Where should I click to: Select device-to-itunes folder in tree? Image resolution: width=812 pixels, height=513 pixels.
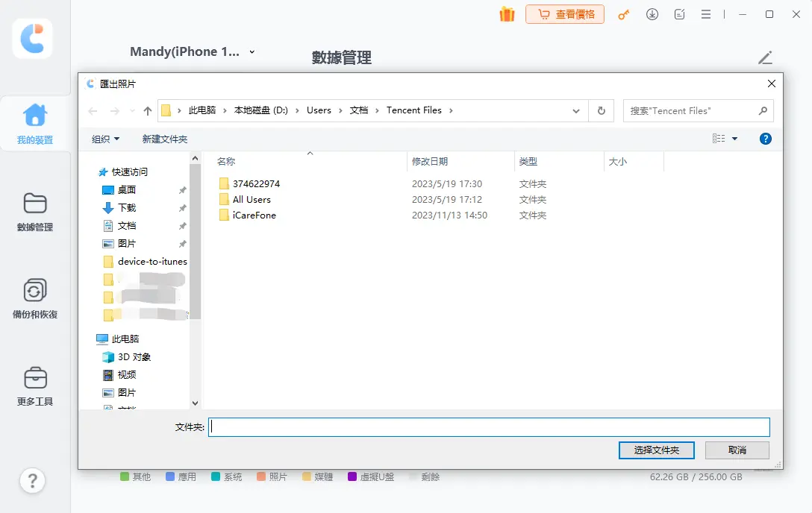point(152,261)
